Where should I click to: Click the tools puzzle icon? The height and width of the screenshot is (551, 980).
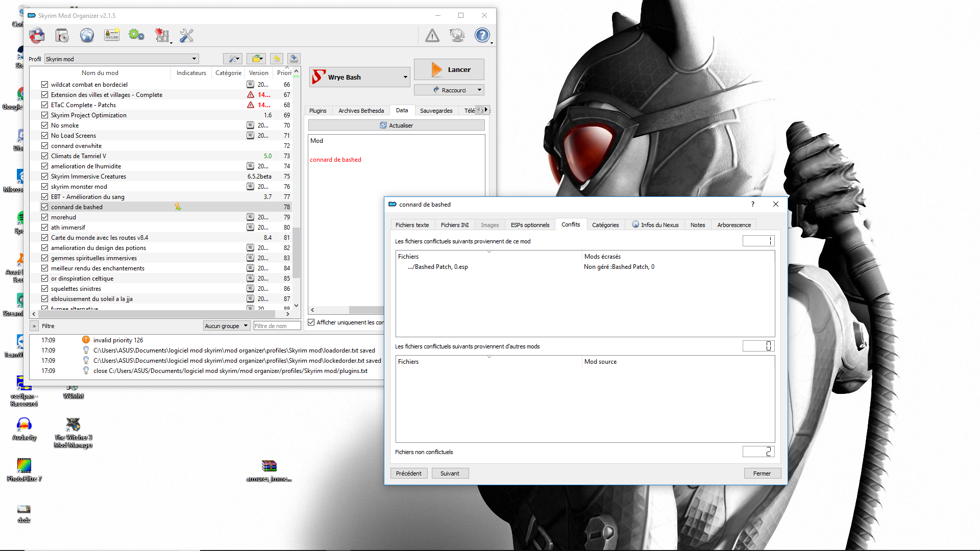pos(162,35)
